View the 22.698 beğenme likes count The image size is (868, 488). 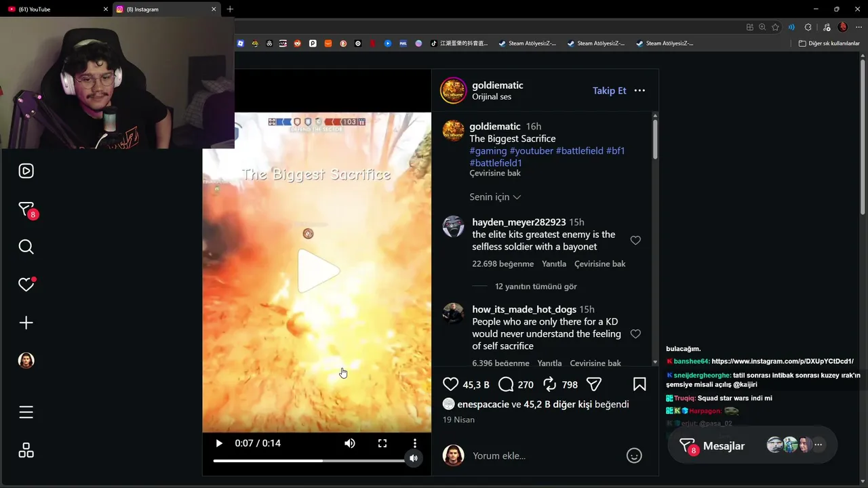(503, 264)
